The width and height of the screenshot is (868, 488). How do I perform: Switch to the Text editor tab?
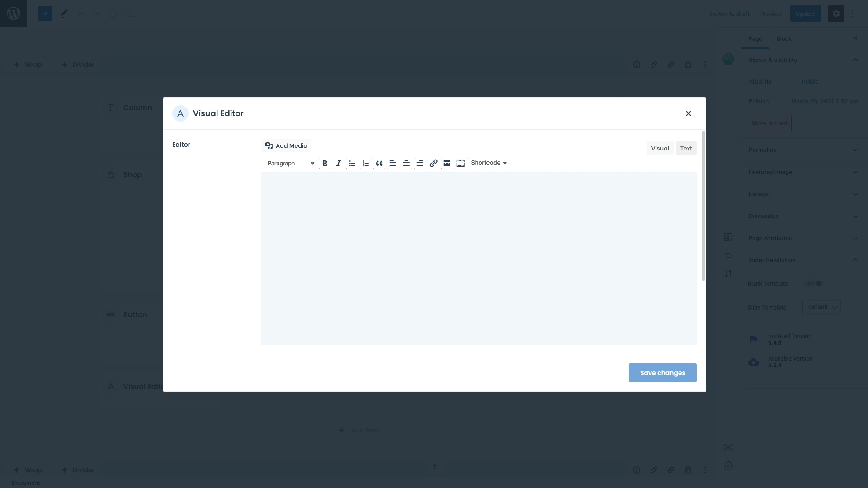click(x=686, y=148)
